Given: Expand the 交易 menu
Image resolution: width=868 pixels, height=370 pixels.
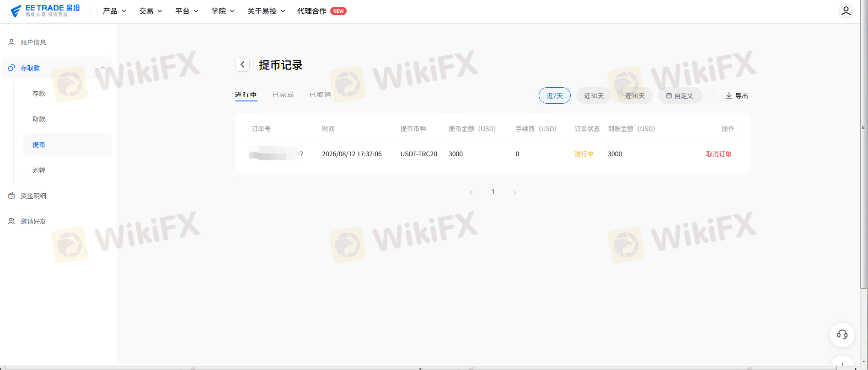Looking at the screenshot, I should [x=150, y=11].
